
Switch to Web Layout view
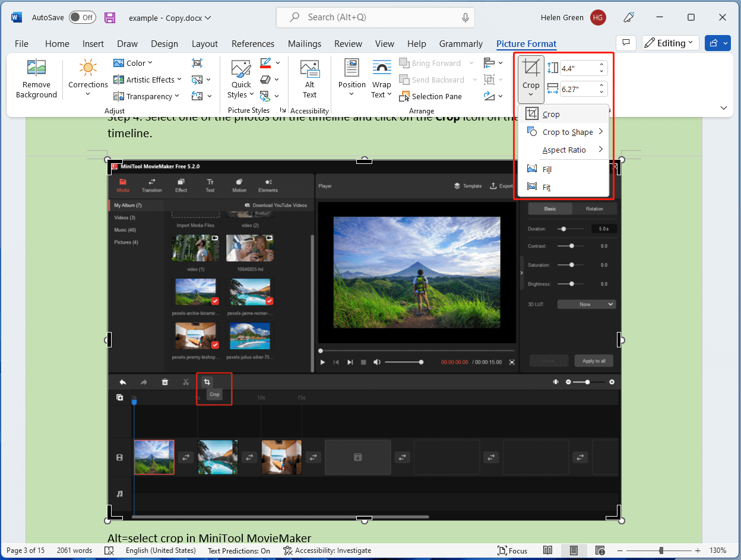click(600, 550)
